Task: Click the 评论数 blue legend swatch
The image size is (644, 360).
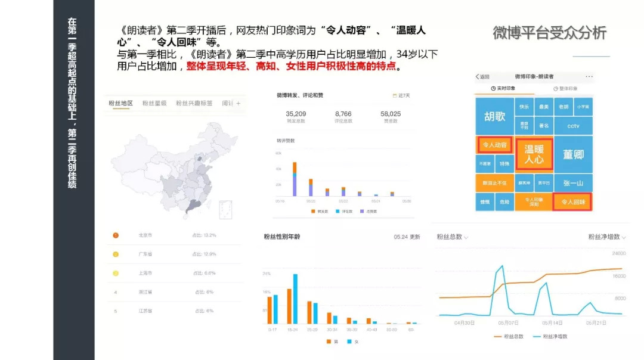Action: click(338, 212)
